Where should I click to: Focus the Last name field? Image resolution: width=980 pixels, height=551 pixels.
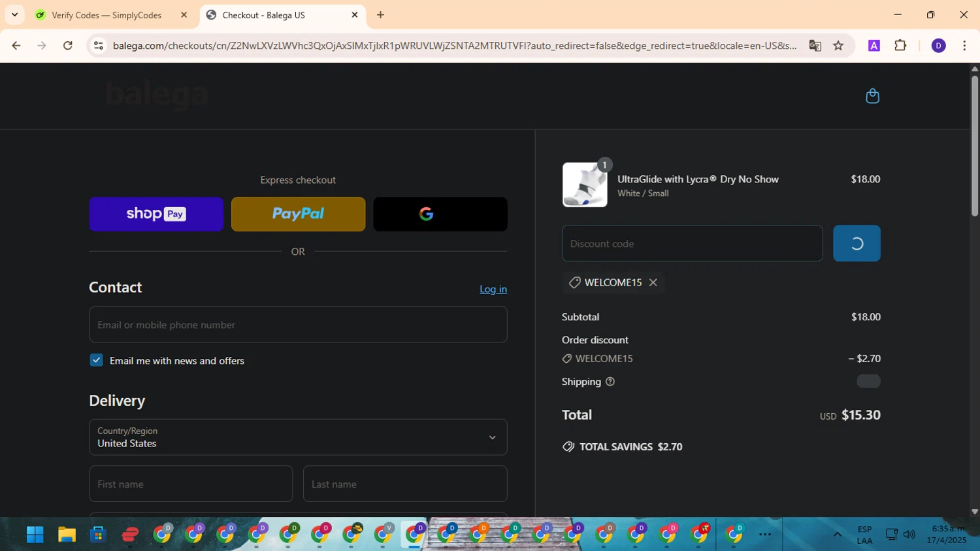click(405, 484)
